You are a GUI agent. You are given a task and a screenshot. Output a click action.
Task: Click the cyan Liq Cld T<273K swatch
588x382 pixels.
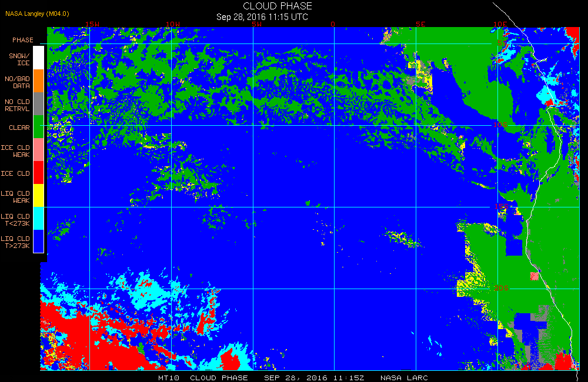tap(39, 218)
